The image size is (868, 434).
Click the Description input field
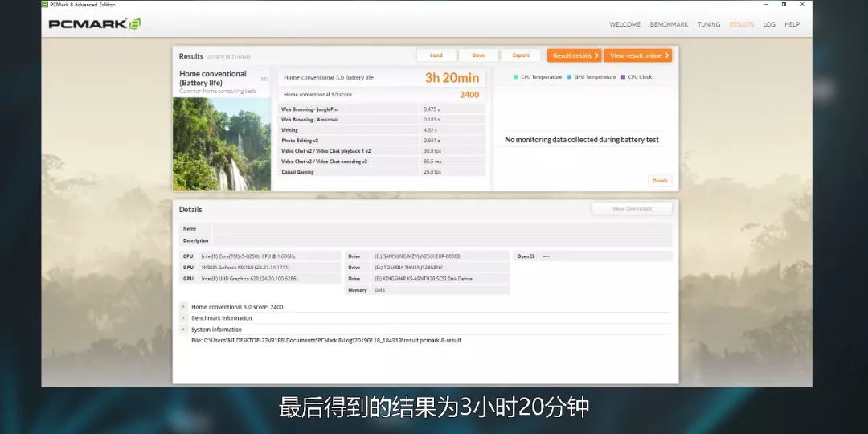[442, 241]
